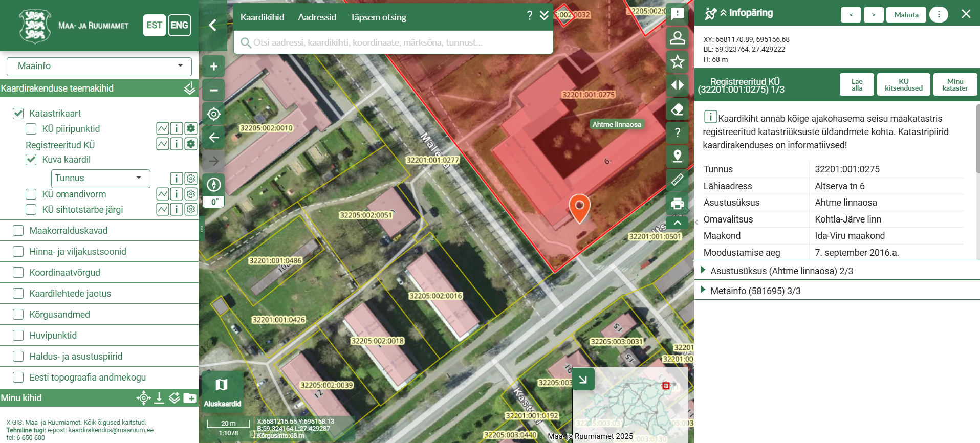Click the zoom in plus button
Image resolution: width=980 pixels, height=443 pixels.
tap(214, 67)
